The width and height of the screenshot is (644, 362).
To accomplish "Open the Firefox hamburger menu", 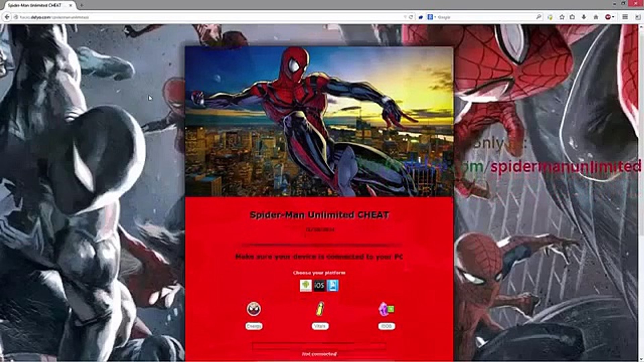I will (625, 17).
